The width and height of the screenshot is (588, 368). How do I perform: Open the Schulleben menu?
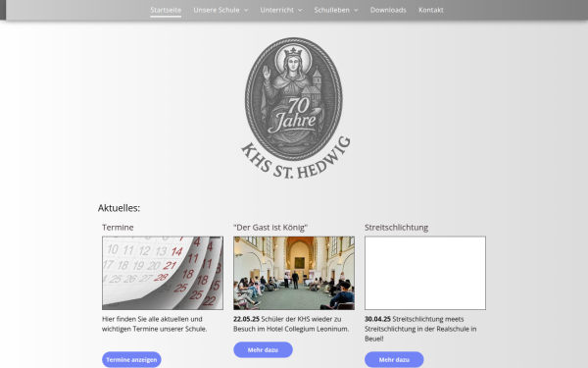(331, 10)
